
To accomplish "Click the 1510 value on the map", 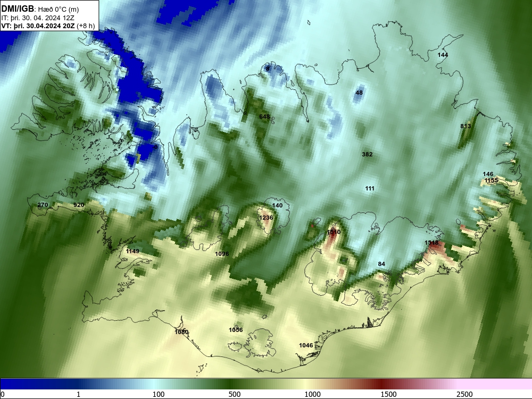I will (334, 232).
